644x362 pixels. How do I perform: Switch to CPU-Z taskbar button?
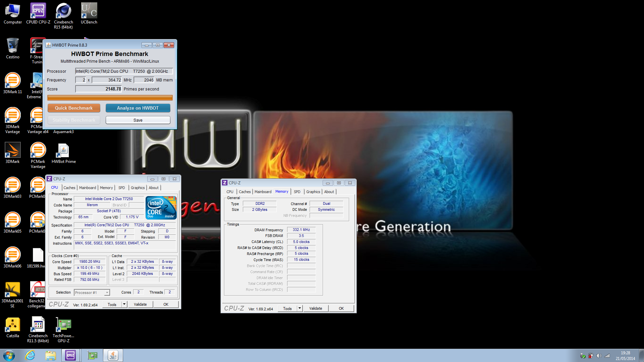tap(71, 355)
